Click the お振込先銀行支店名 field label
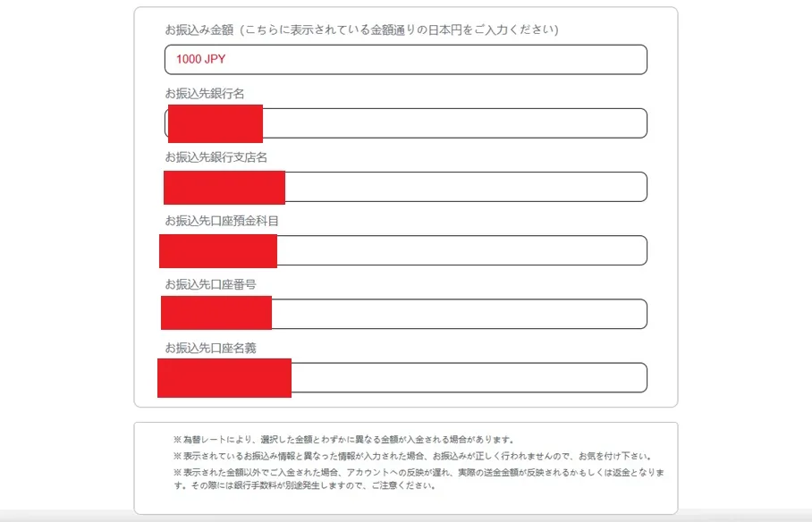 click(215, 157)
